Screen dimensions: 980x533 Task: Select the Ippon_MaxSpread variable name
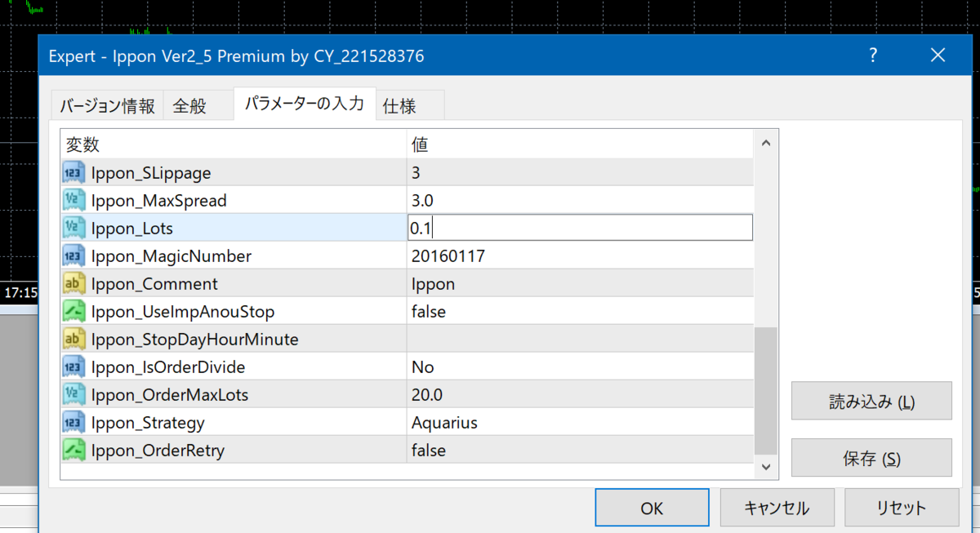pos(159,201)
